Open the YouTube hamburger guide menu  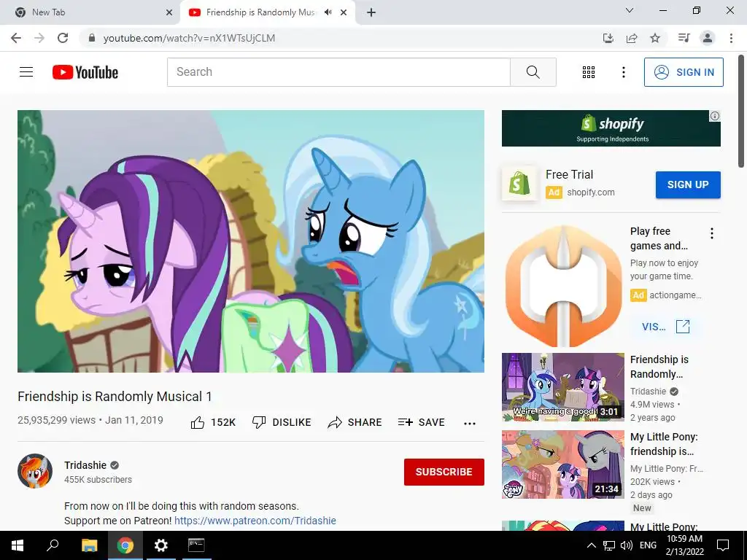tap(26, 72)
